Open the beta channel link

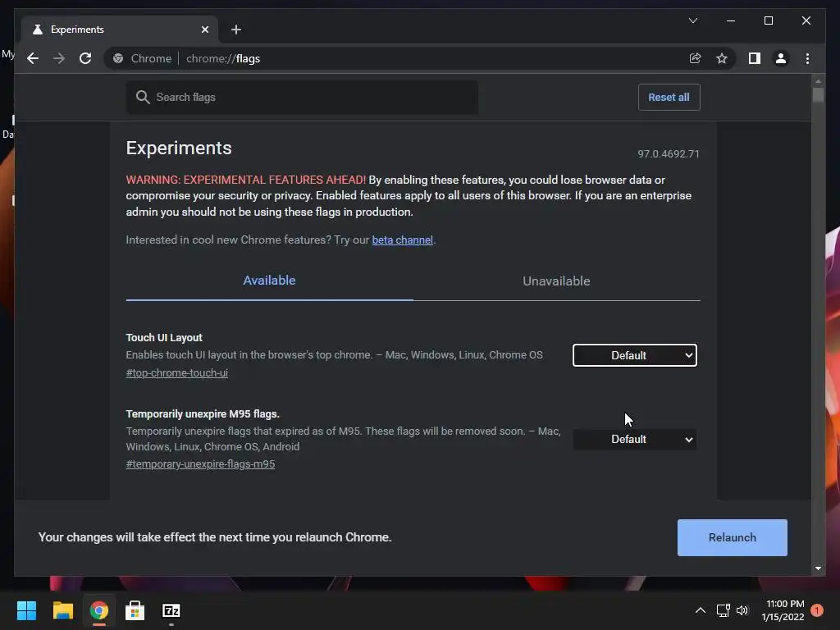point(402,240)
